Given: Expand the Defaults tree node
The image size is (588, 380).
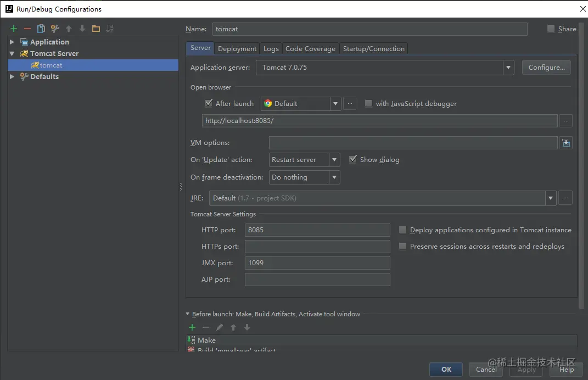Looking at the screenshot, I should coord(12,76).
